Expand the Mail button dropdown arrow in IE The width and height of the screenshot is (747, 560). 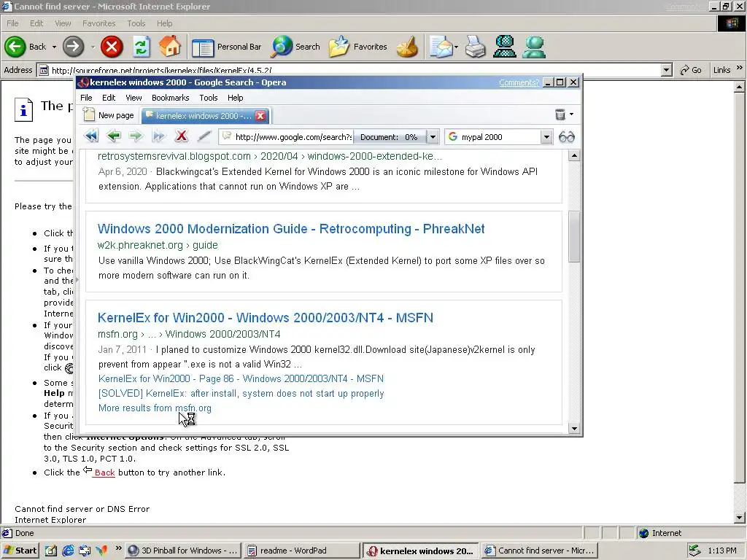click(456, 47)
